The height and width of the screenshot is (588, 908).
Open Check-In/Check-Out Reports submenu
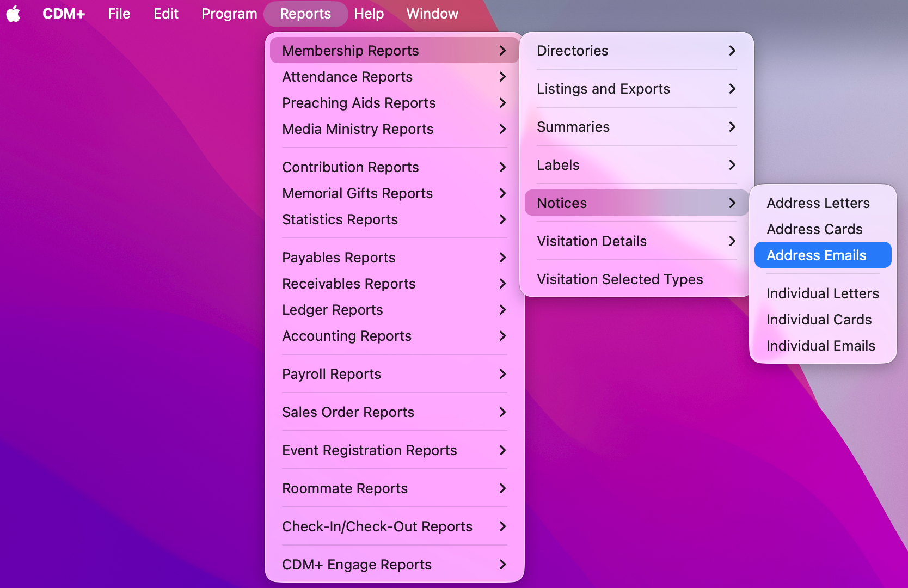[395, 526]
